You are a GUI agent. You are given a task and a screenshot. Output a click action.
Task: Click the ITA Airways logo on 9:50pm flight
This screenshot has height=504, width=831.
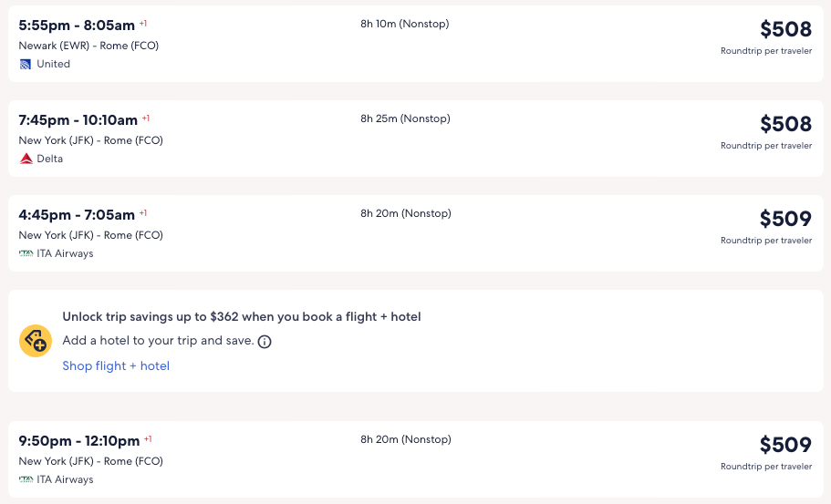(x=26, y=479)
